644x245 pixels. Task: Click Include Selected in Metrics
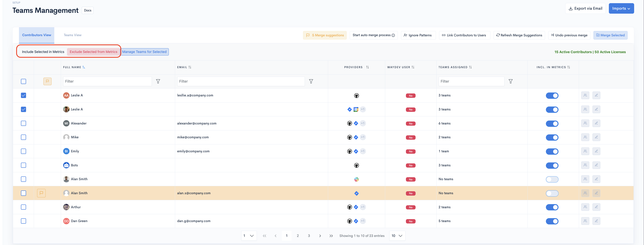pos(43,52)
